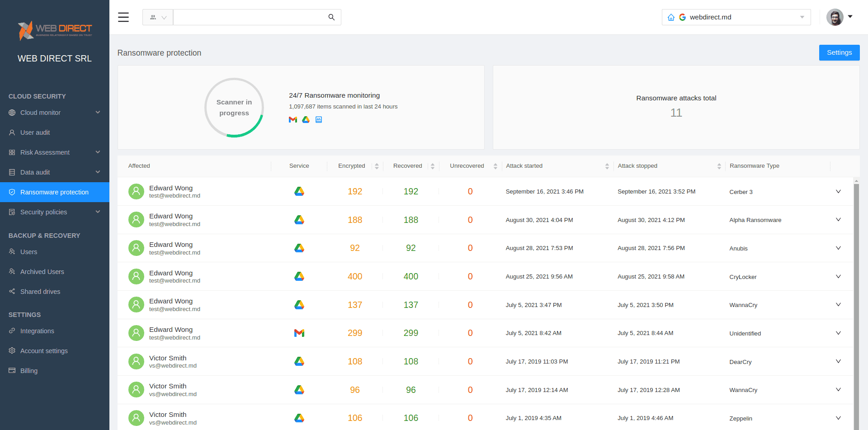Image resolution: width=868 pixels, height=430 pixels.
Task: Click the search magnifier icon
Action: click(331, 17)
